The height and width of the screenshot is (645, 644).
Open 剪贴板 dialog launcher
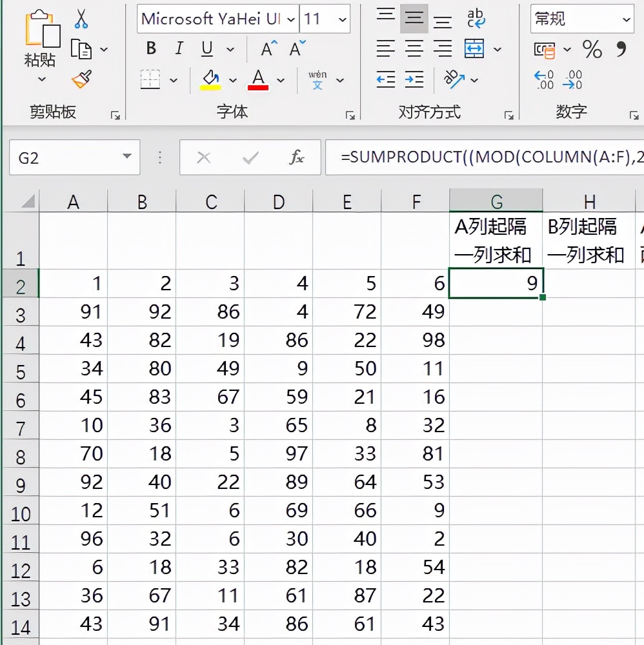[x=116, y=115]
